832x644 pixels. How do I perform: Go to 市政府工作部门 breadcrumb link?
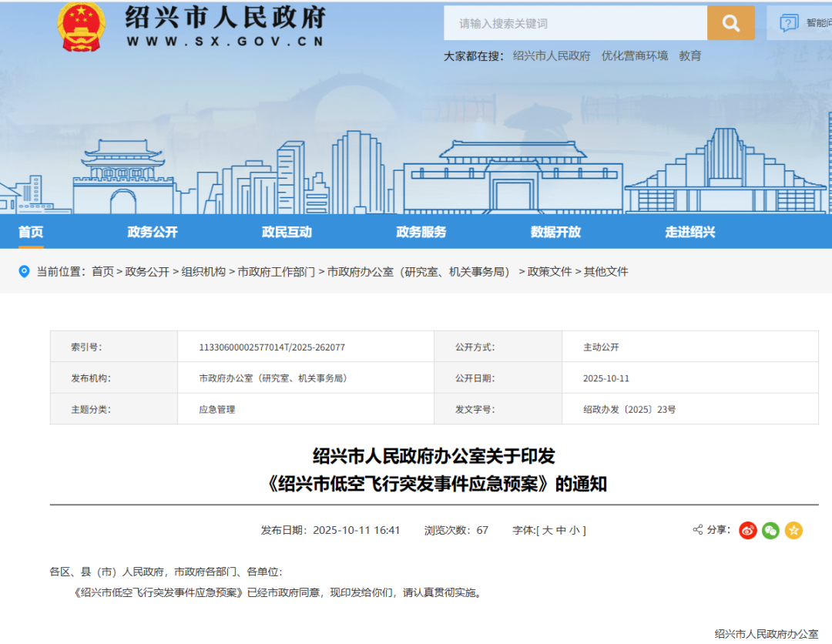276,271
